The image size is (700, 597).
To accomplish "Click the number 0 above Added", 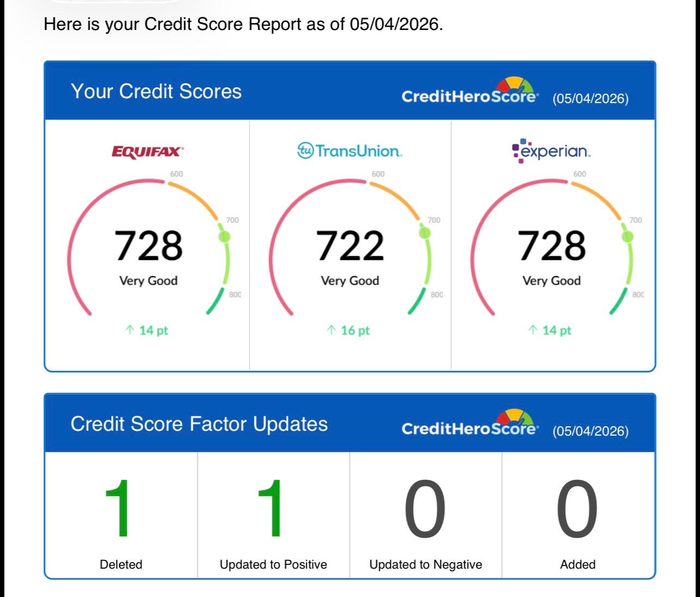I will 577,509.
